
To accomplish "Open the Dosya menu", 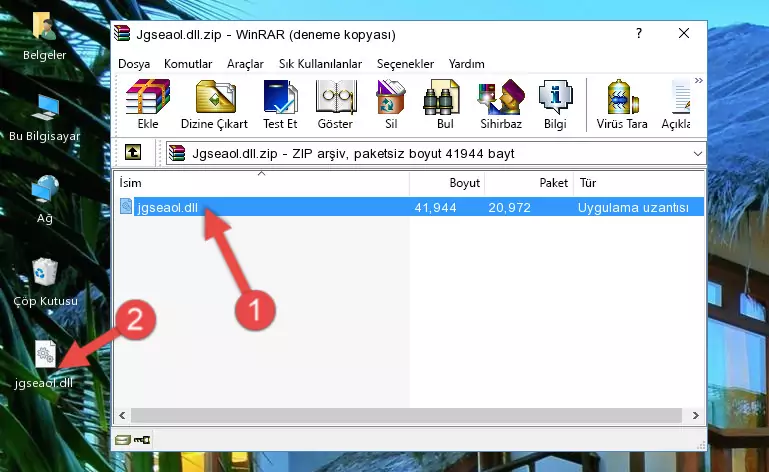I will 134,64.
